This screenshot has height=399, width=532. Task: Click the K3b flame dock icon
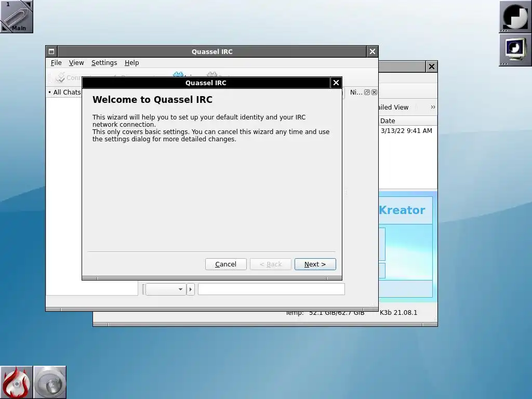pyautogui.click(x=16, y=382)
